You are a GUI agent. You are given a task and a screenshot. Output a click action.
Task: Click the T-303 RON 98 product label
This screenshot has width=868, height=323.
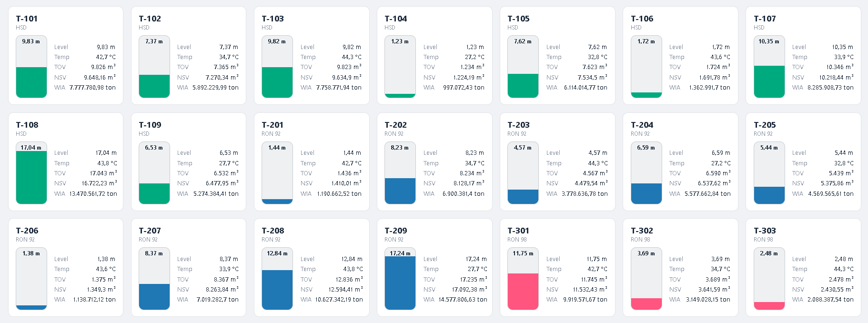(x=763, y=240)
